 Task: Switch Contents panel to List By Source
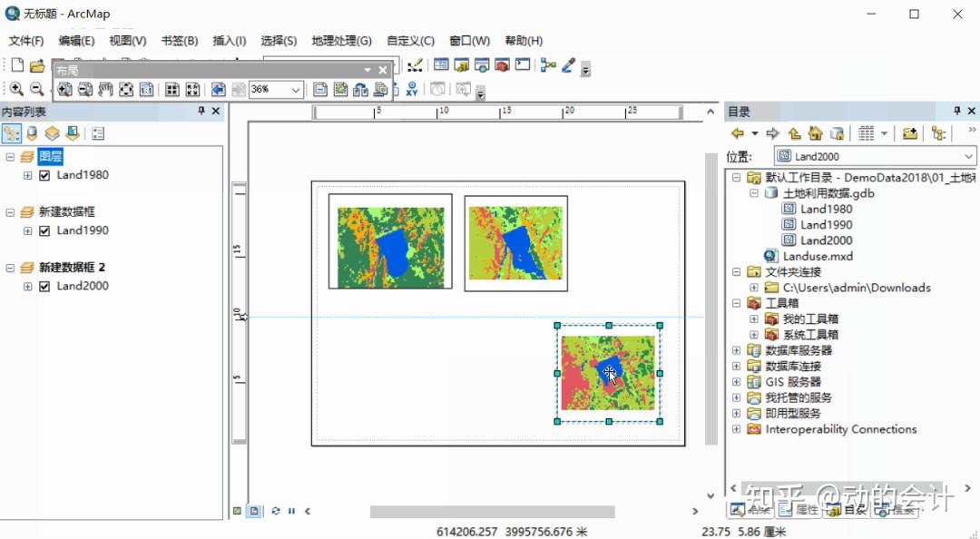coord(31,133)
